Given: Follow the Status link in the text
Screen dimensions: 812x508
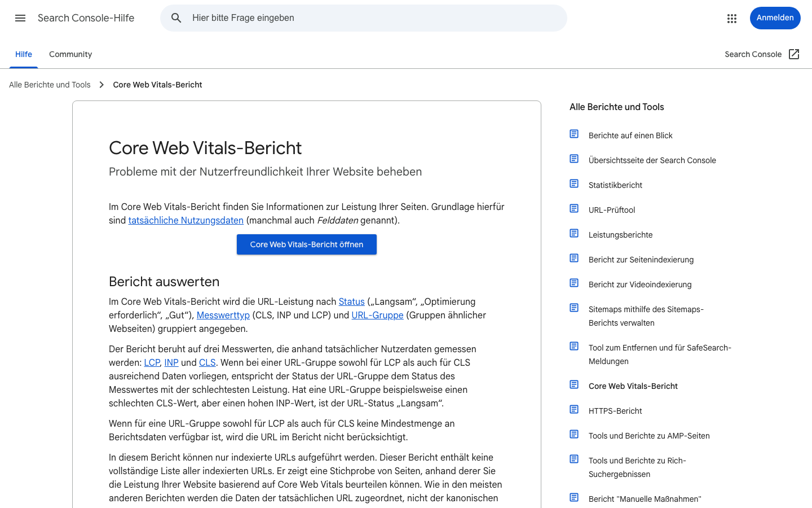Looking at the screenshot, I should pyautogui.click(x=352, y=301).
